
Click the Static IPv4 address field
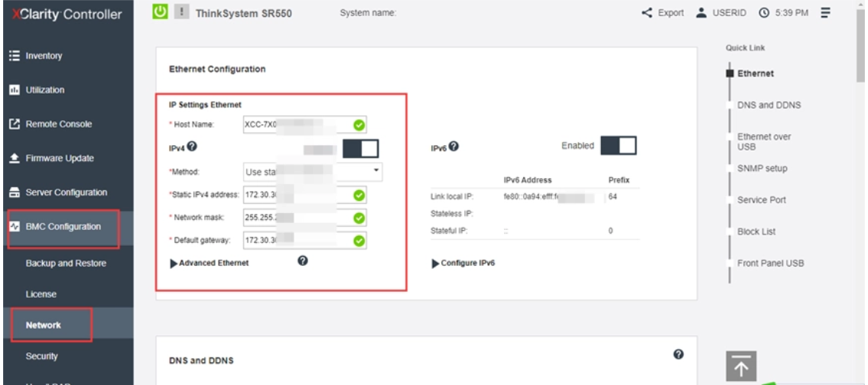[304, 195]
